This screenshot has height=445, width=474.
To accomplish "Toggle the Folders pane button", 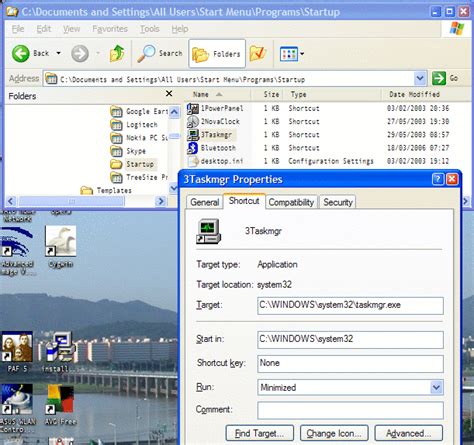I will coord(217,54).
